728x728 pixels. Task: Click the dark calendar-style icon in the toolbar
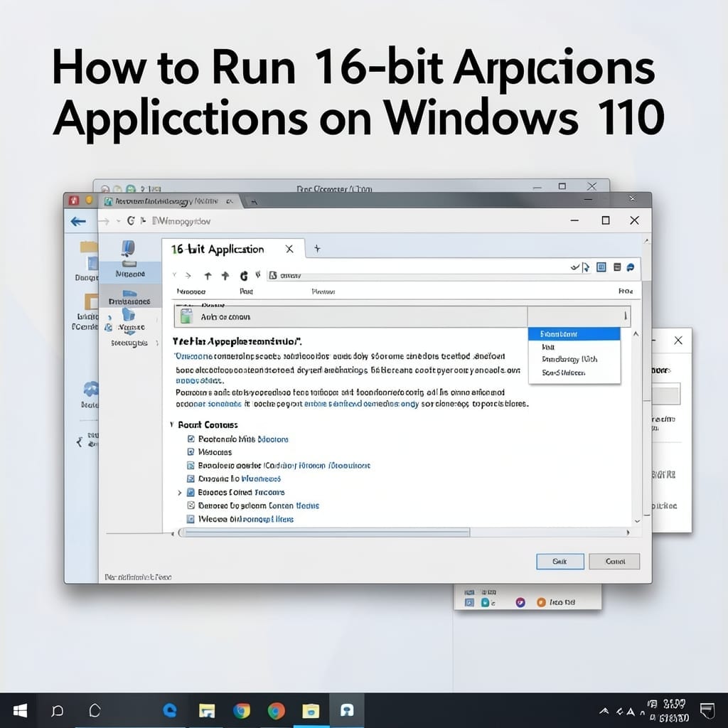617,267
